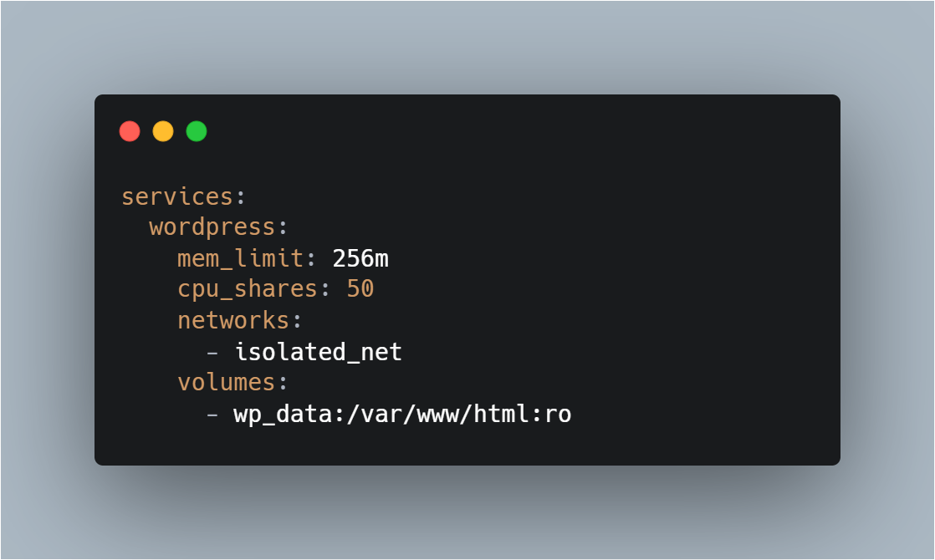Click the 'isolated_net' list entry
935x560 pixels.
tap(318, 352)
